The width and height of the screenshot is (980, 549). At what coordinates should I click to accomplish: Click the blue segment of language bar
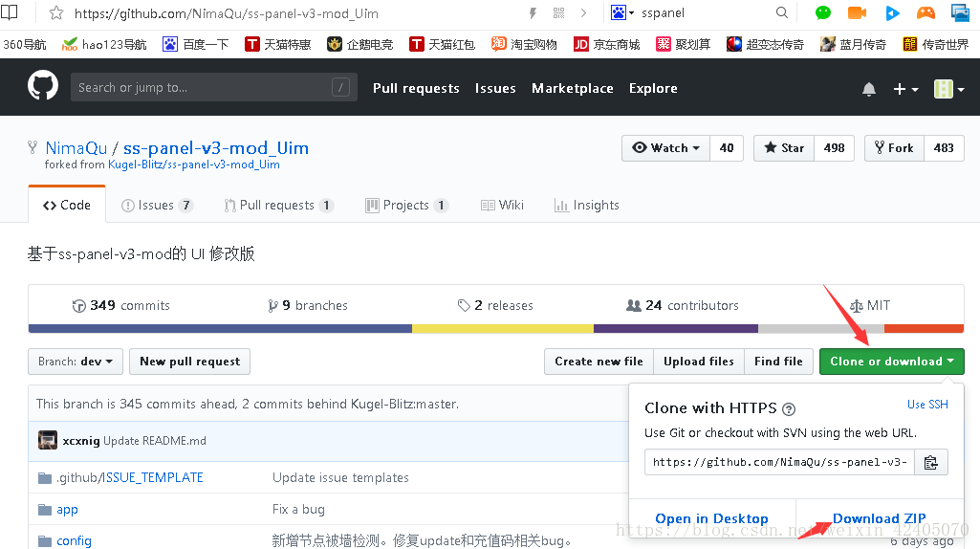(220, 328)
